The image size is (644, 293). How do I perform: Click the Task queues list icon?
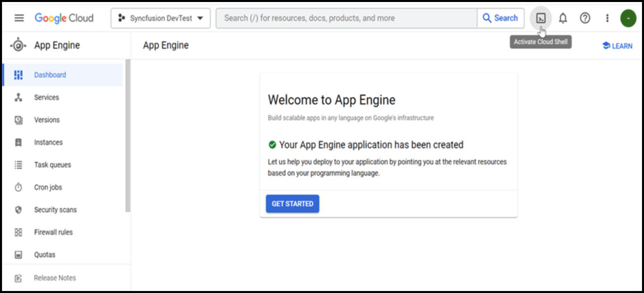pyautogui.click(x=18, y=165)
